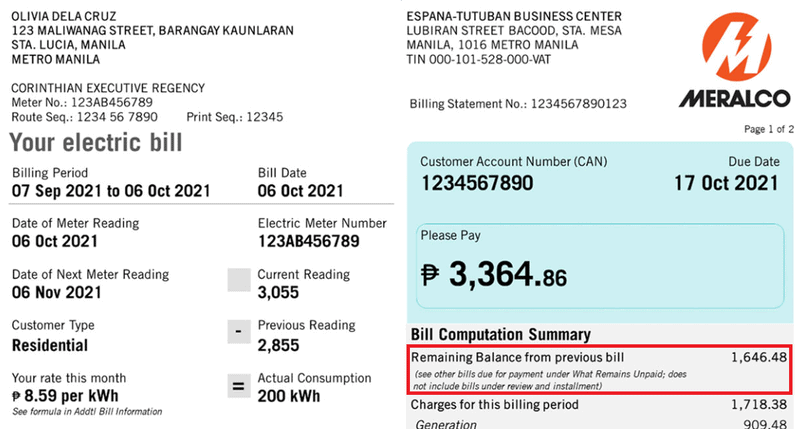Image resolution: width=800 pixels, height=429 pixels.
Task: Click Customer Type value Residential
Action: coord(50,345)
